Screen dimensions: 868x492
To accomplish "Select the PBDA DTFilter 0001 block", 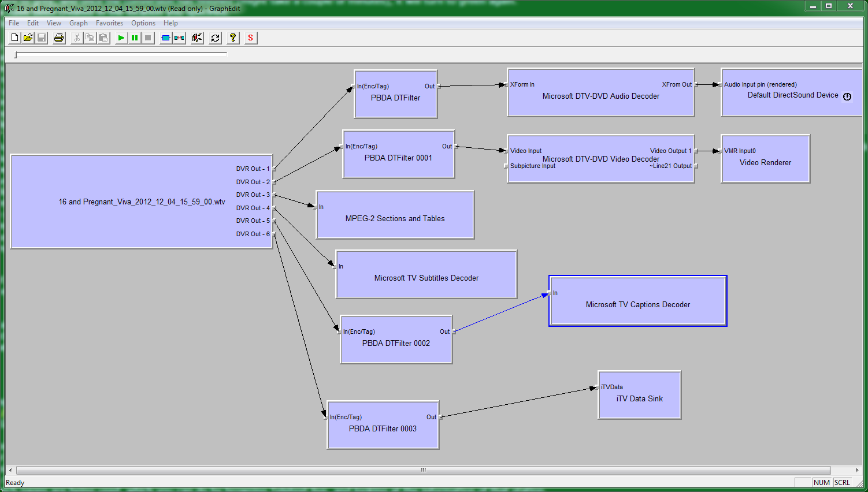I will pyautogui.click(x=399, y=154).
